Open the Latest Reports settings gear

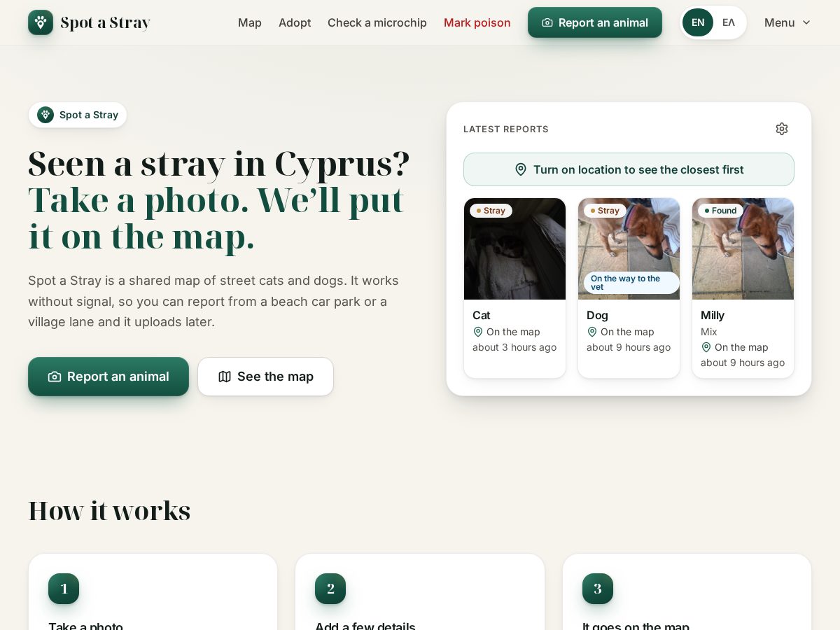click(x=782, y=129)
